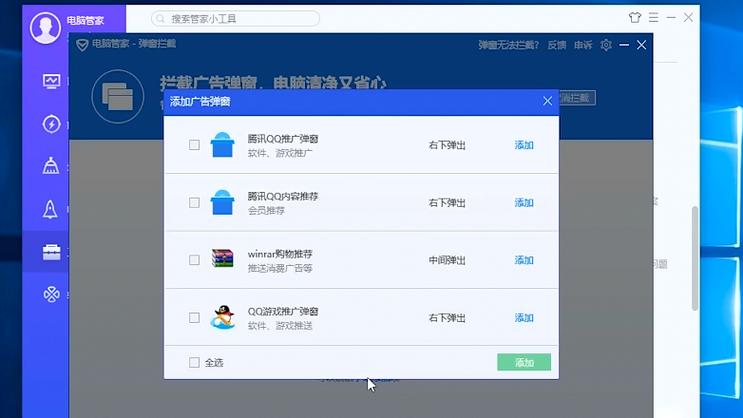Click the 腾讯QQ推广弹窗 app icon

coord(222,145)
